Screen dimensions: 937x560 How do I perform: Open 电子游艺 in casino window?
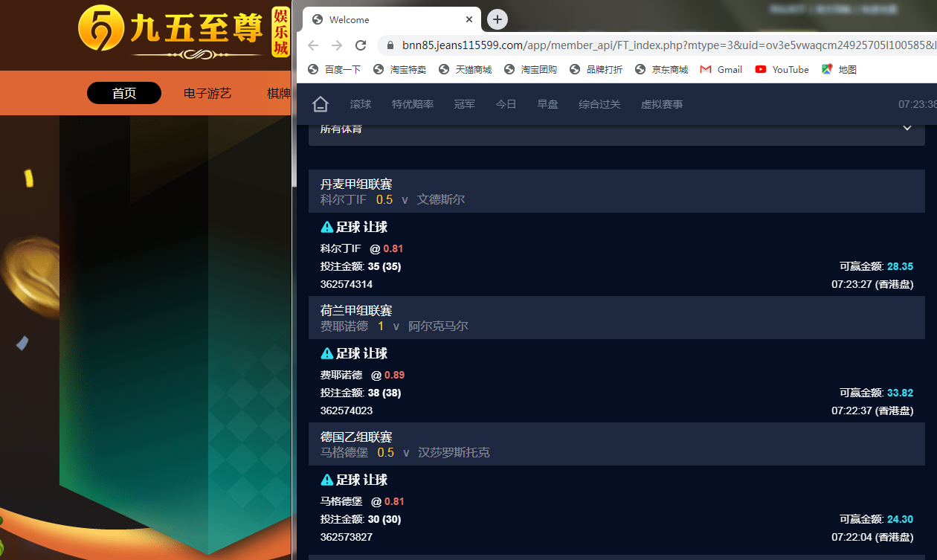pos(207,93)
